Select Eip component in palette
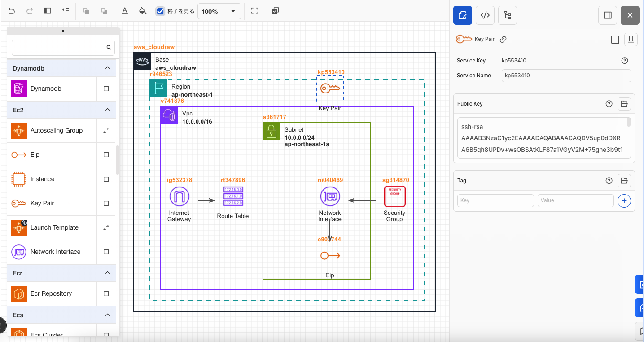This screenshot has width=644, height=342. (52, 155)
